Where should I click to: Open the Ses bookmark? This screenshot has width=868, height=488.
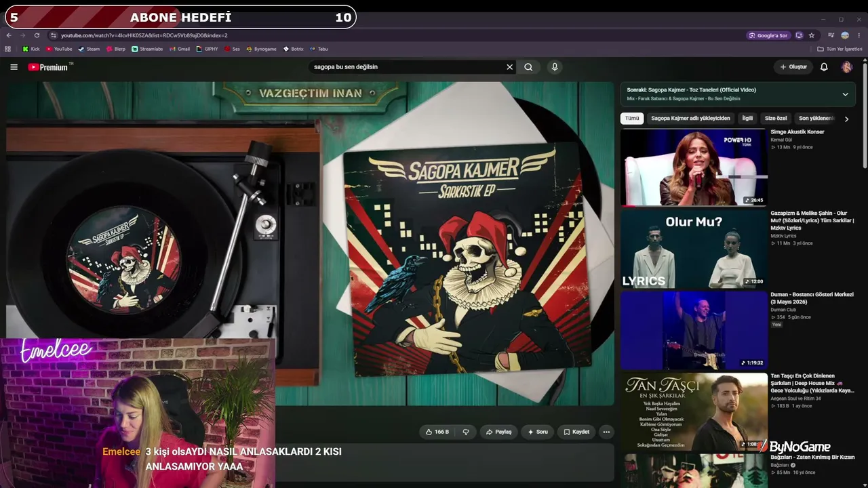232,49
